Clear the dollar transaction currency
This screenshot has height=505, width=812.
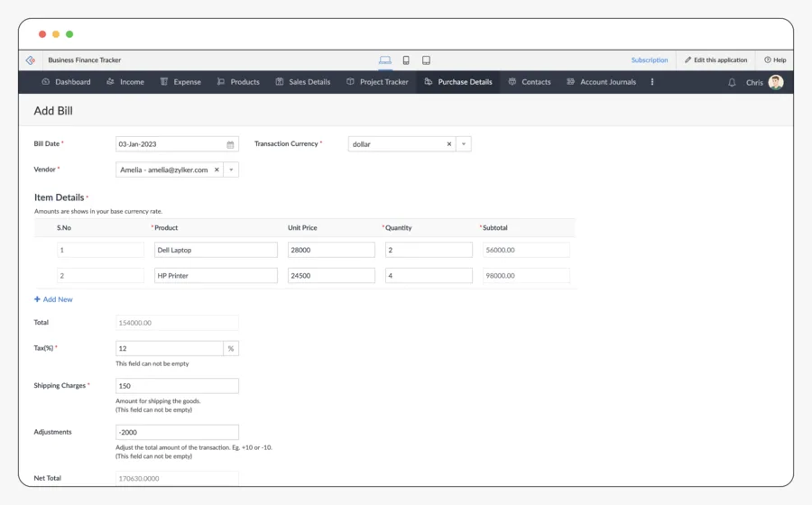[x=449, y=144]
